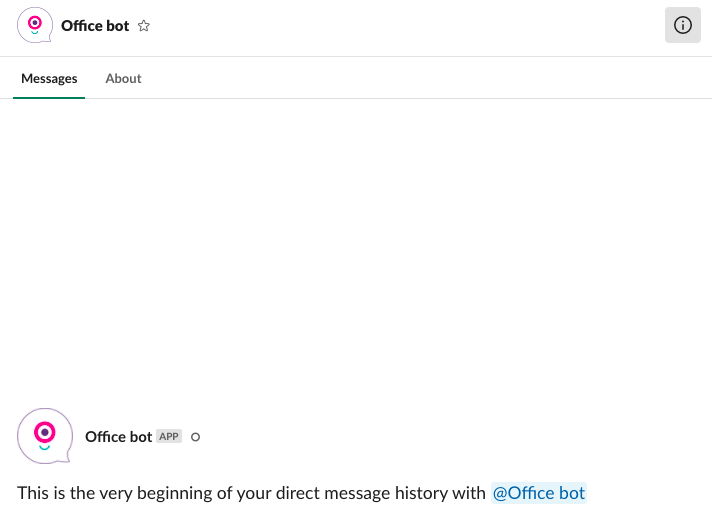Open the @Office bot mention link
This screenshot has width=712, height=513.
539,493
